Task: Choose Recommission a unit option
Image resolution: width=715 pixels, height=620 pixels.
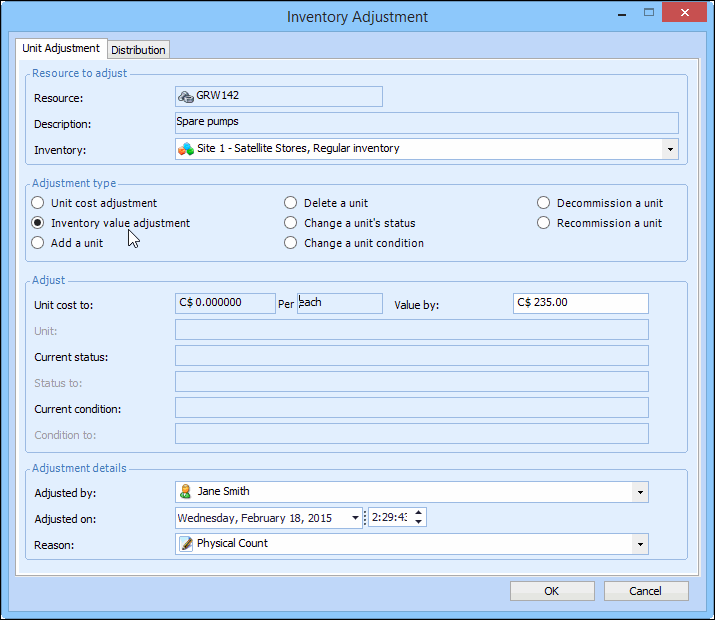Action: coord(544,223)
